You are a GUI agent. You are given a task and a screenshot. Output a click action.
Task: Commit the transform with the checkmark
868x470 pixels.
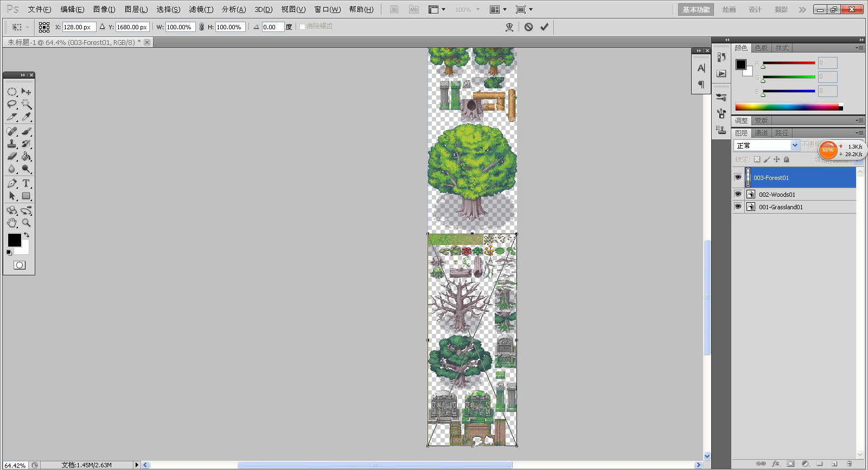[x=544, y=27]
